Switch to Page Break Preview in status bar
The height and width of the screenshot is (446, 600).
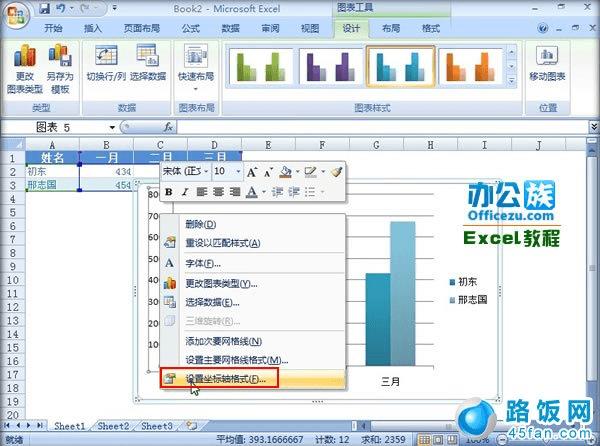point(452,439)
